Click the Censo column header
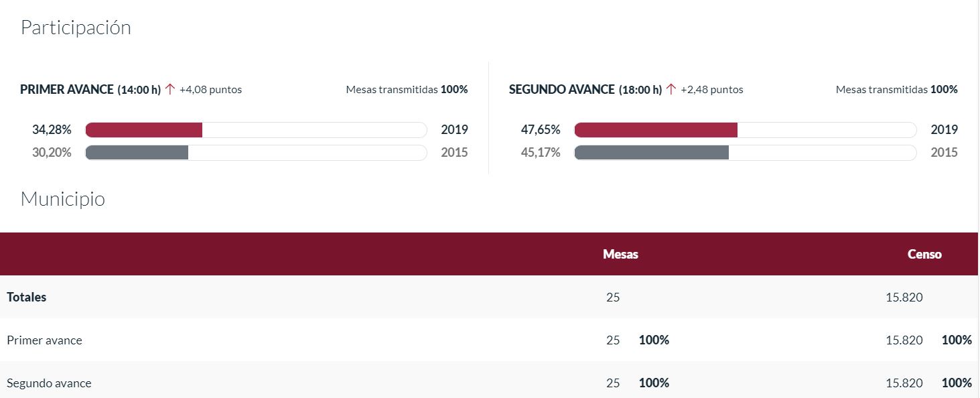980x398 pixels. 924,254
